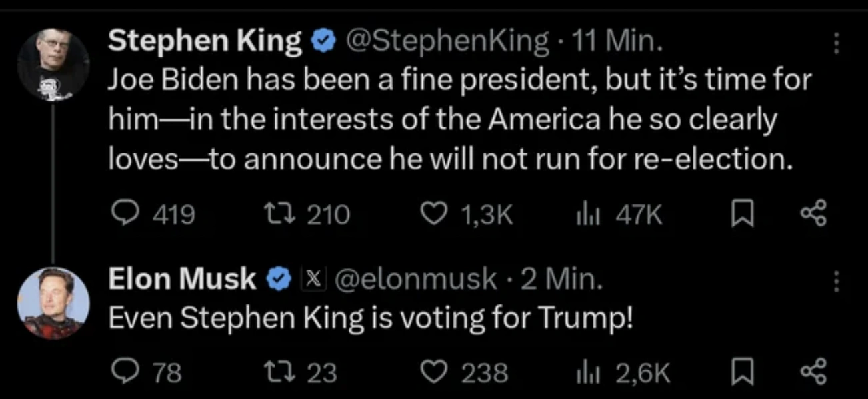Share Stephen King's tweet
The width and height of the screenshot is (868, 399).
(813, 214)
